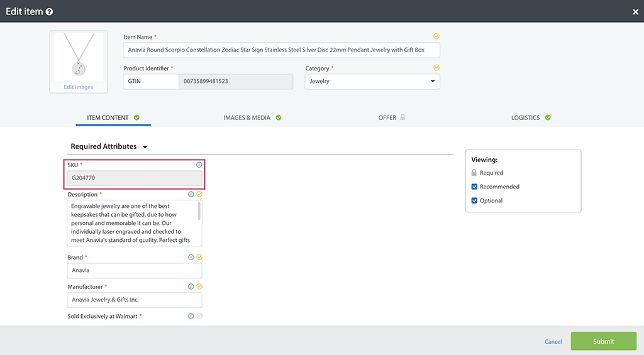The height and width of the screenshot is (355, 644).
Task: Uncheck the Optional viewing checkbox
Action: pyautogui.click(x=475, y=200)
